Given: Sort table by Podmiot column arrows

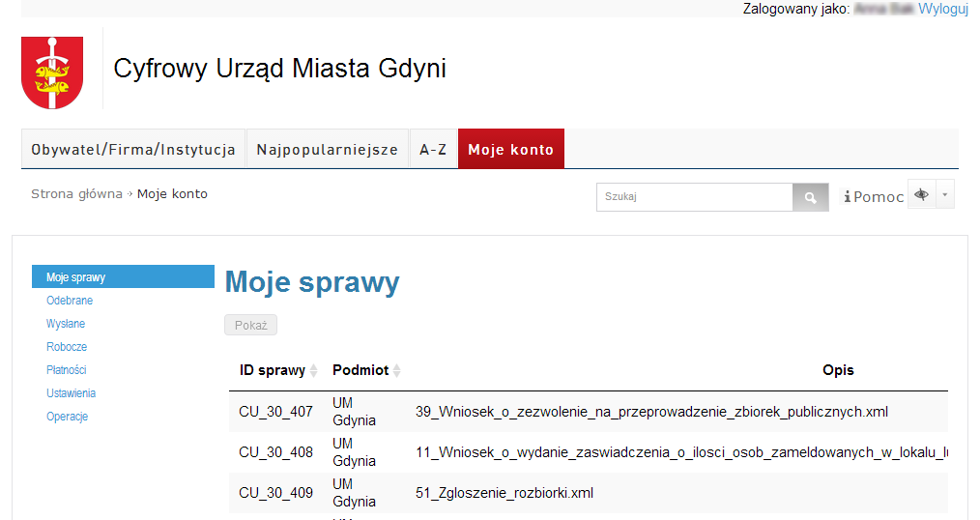Looking at the screenshot, I should (396, 371).
